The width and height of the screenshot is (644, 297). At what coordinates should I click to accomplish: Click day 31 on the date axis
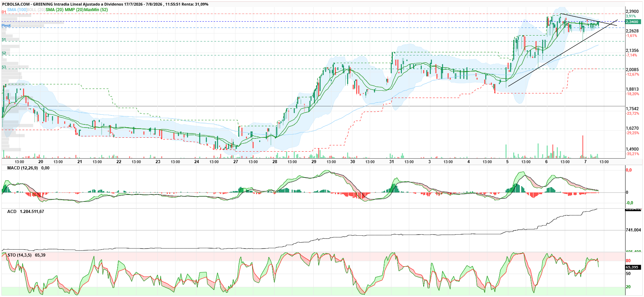click(x=392, y=162)
